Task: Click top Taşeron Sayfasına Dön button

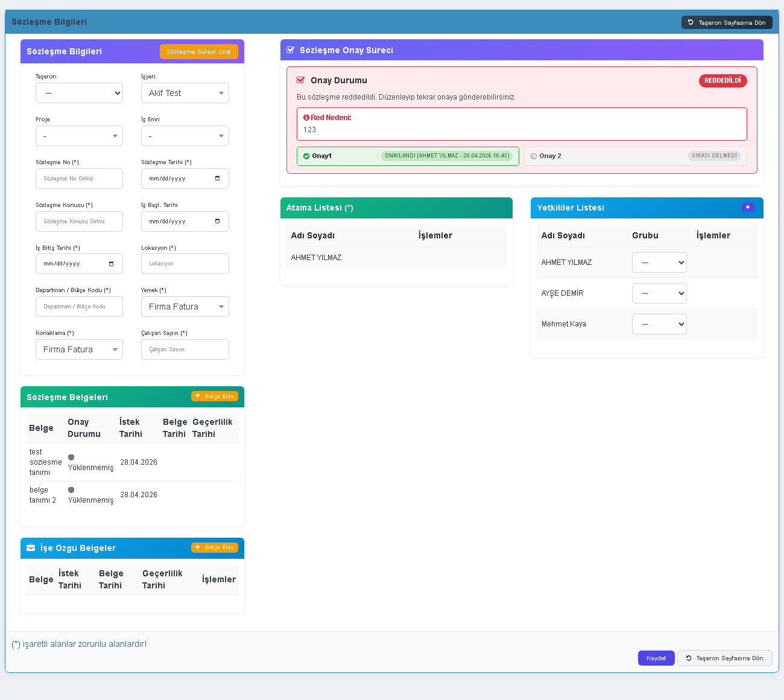Action: coord(727,22)
